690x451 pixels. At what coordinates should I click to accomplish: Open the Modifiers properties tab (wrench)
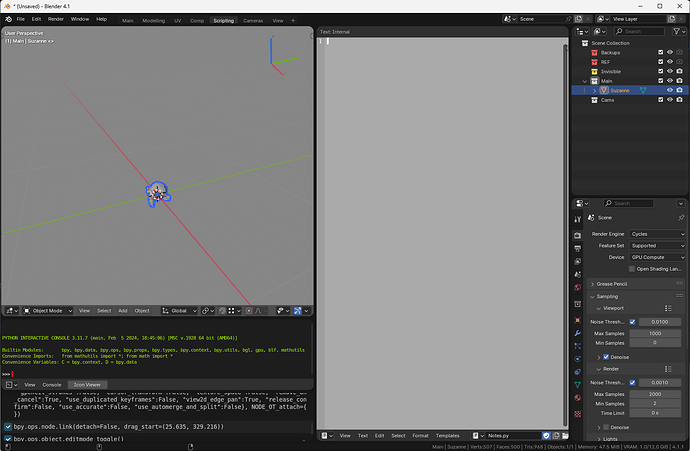[x=578, y=333]
